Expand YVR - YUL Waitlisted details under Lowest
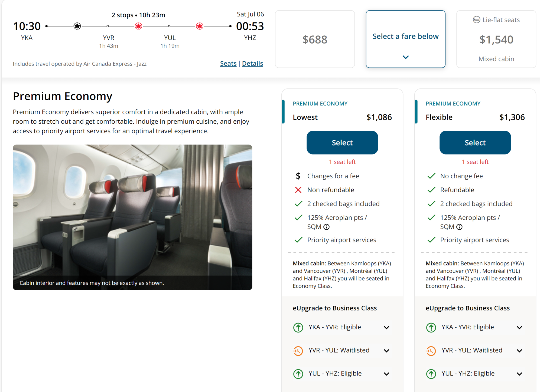This screenshot has height=392, width=540. (x=386, y=351)
